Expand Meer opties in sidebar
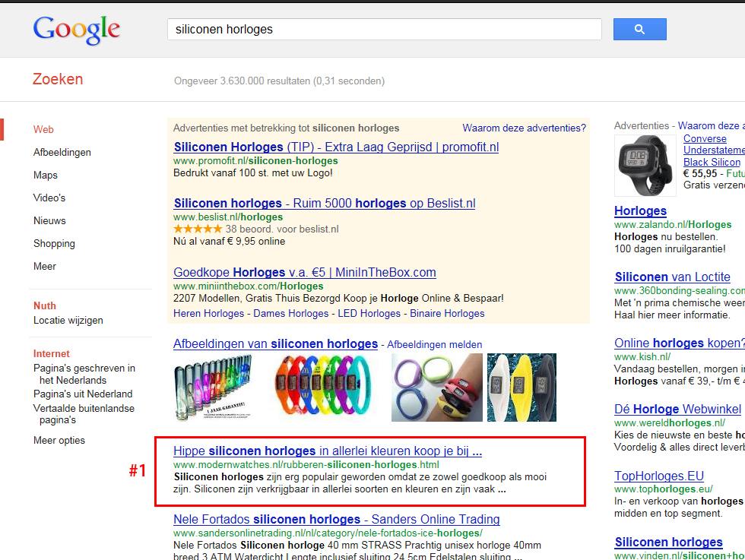The image size is (745, 560). pyautogui.click(x=59, y=440)
